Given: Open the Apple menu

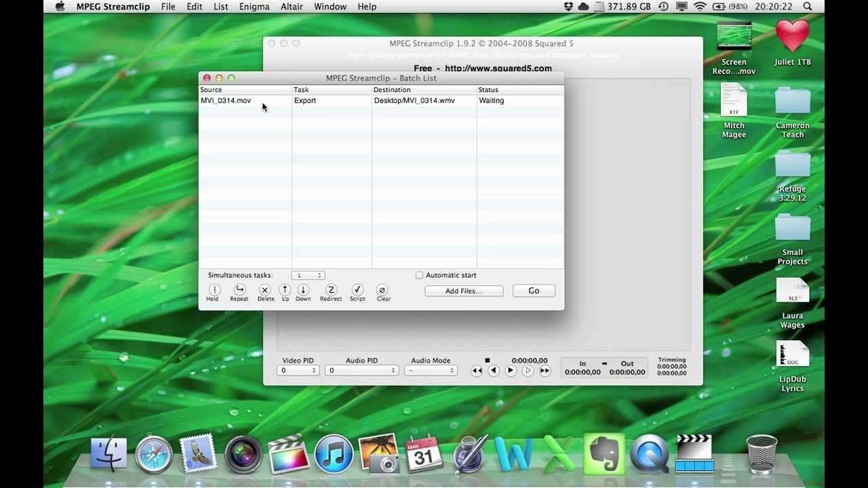Looking at the screenshot, I should (60, 6).
